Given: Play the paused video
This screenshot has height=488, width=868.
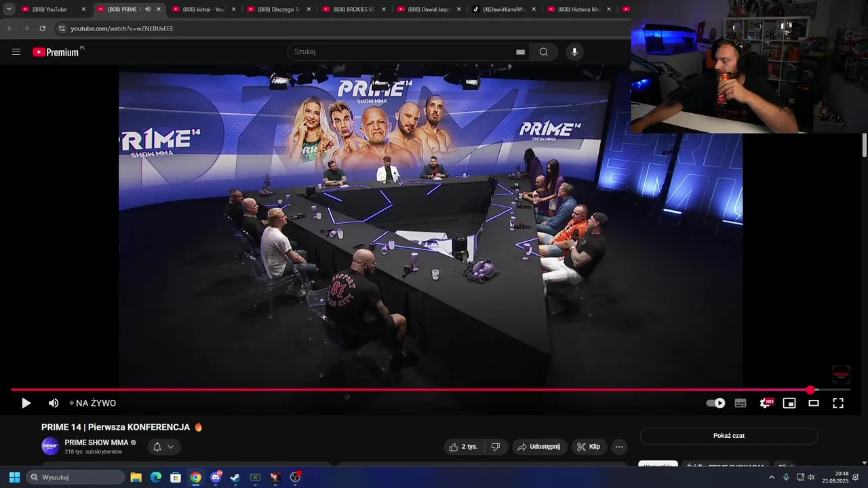Looking at the screenshot, I should click(x=26, y=403).
